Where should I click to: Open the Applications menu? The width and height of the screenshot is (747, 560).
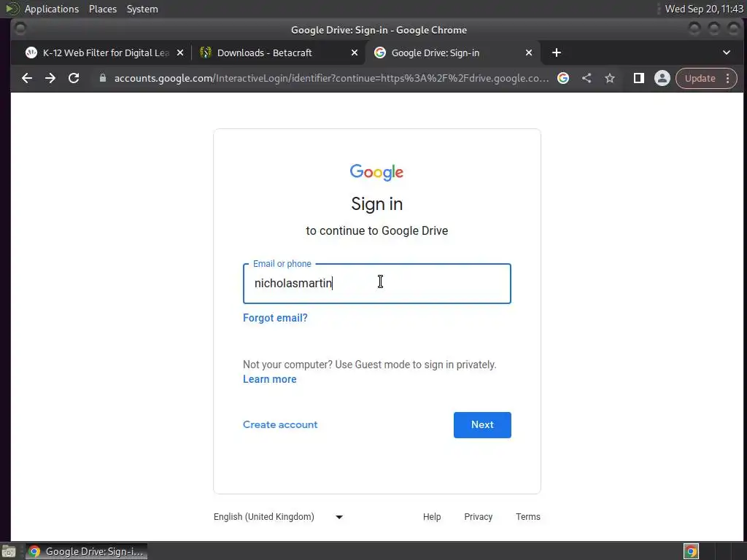(x=52, y=9)
